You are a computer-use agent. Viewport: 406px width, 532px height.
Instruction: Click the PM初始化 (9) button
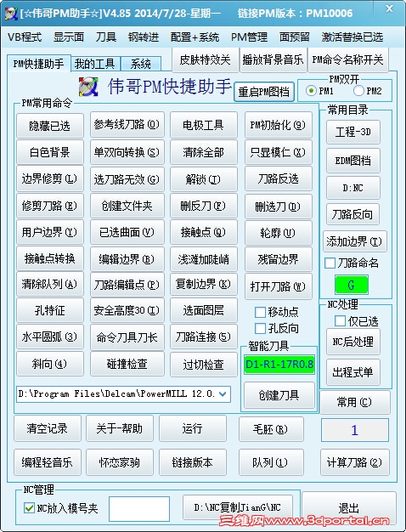click(278, 125)
